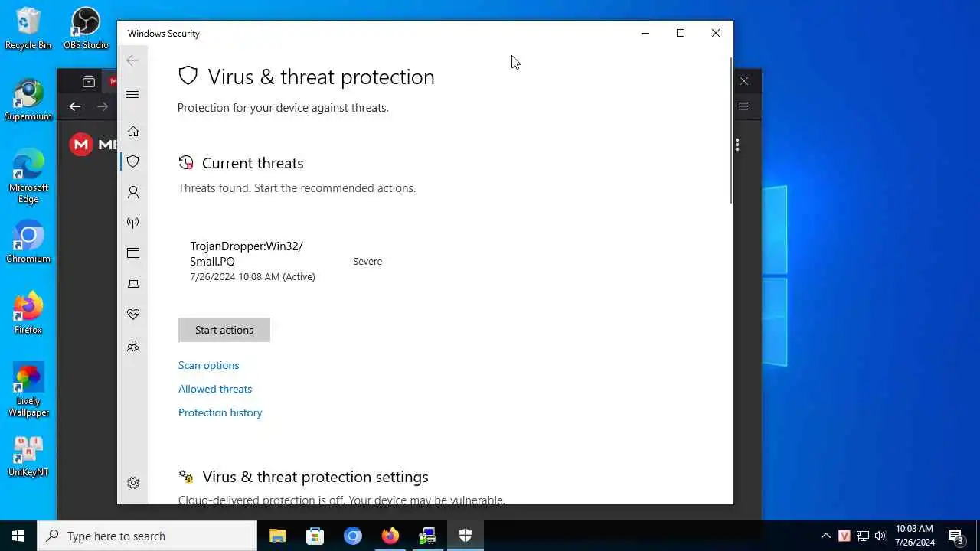Click the Severe threat level label
This screenshot has width=980, height=551.
367,261
